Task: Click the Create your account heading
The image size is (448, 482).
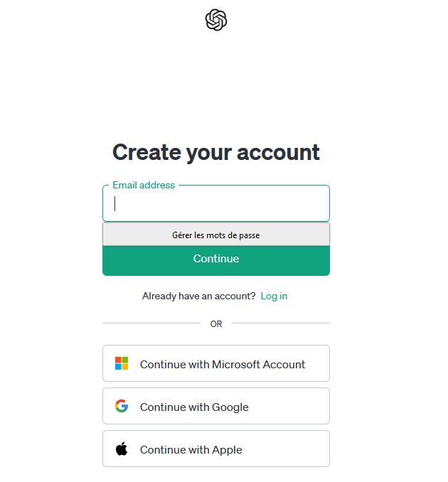Action: (x=216, y=152)
